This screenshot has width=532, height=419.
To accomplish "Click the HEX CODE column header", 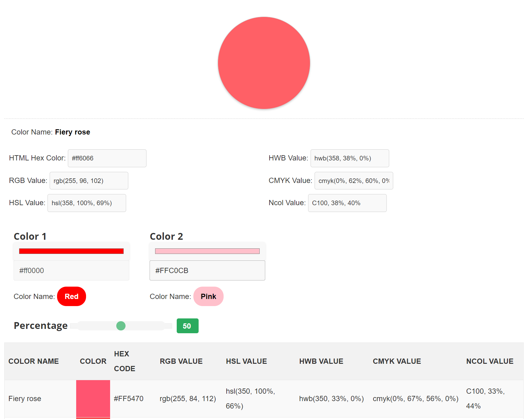I will pos(125,361).
